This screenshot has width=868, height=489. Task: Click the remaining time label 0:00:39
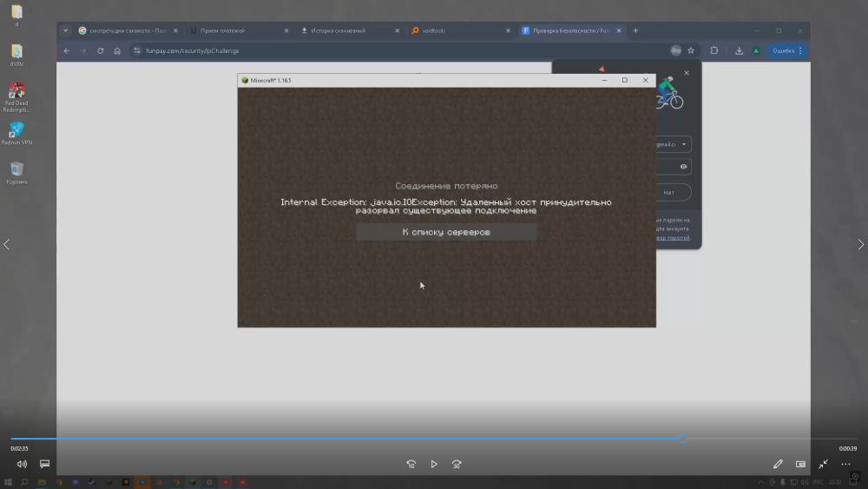848,448
